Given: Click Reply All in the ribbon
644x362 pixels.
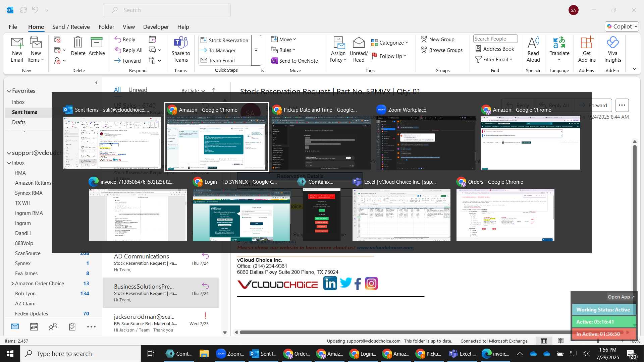Looking at the screenshot, I should (128, 50).
